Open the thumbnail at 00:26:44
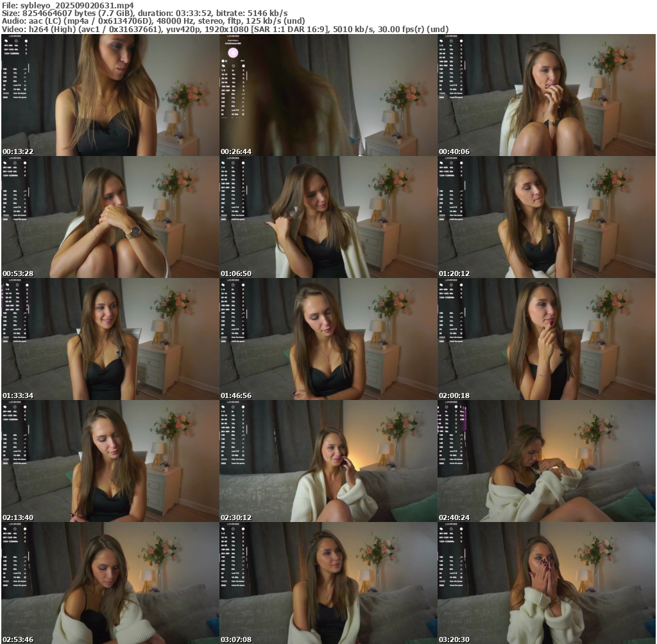Image resolution: width=657 pixels, height=644 pixels. point(328,95)
